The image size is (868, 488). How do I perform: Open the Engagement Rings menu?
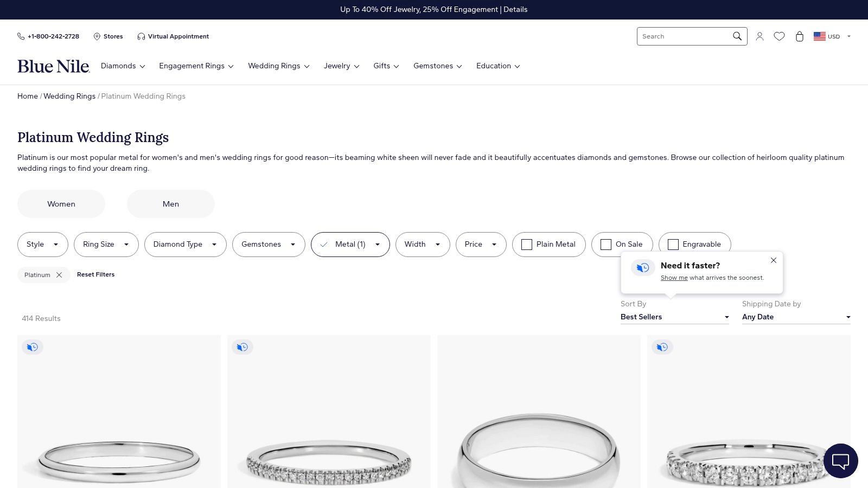point(196,66)
